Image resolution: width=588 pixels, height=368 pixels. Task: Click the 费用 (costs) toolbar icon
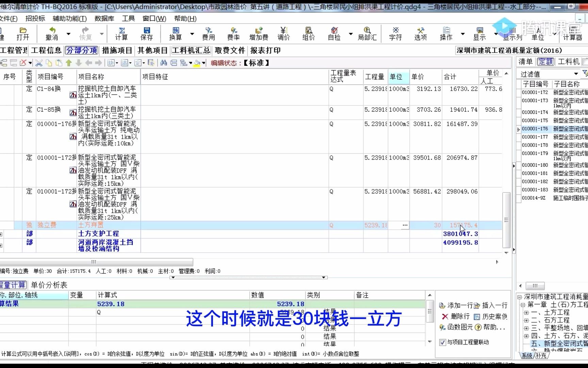click(208, 34)
